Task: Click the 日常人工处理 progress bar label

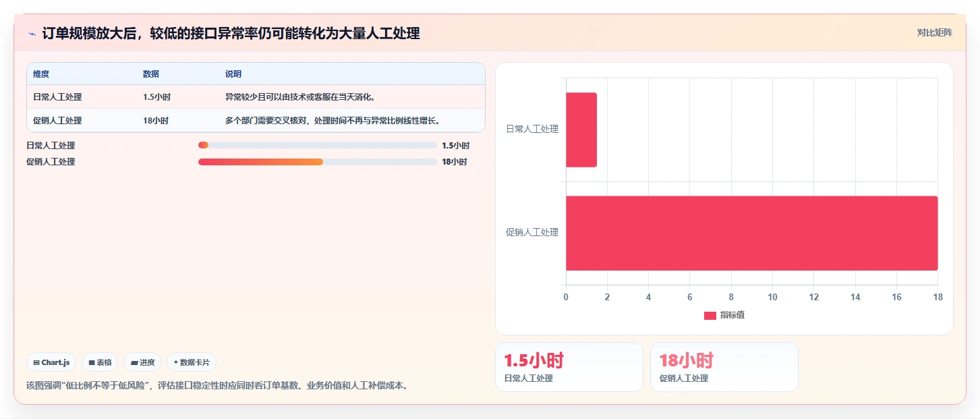Action: 51,146
